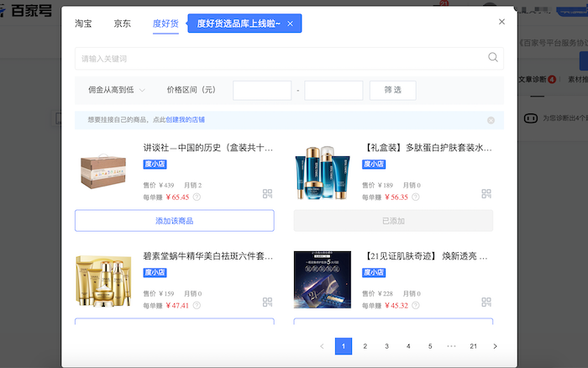Image resolution: width=588 pixels, height=368 pixels.
Task: Click the disabled 已添加 button
Action: pos(393,221)
